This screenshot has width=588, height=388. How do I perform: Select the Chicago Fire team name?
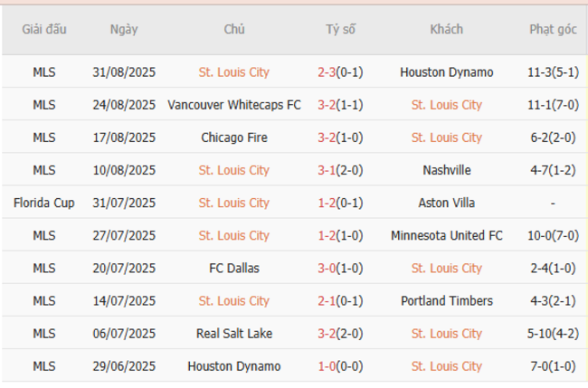click(x=234, y=137)
